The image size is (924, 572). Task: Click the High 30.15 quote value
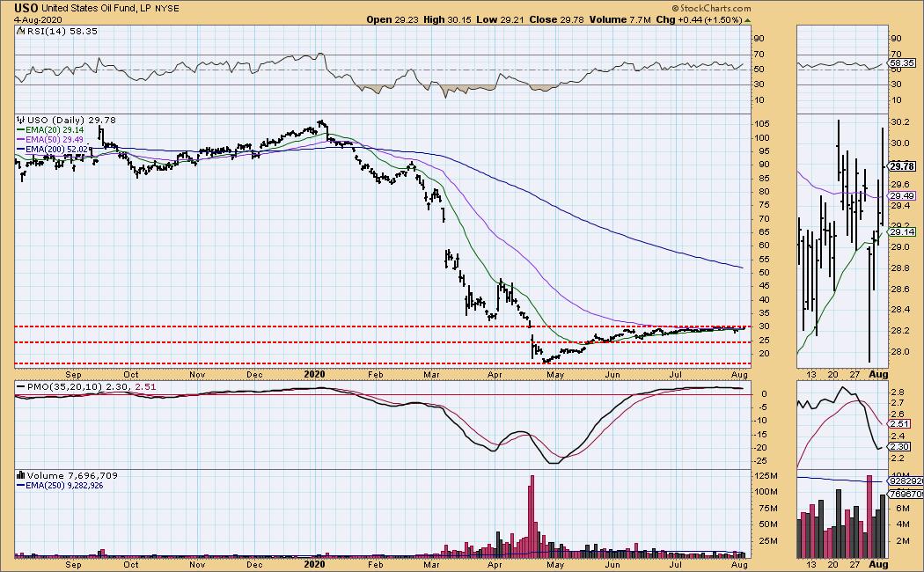(x=449, y=19)
